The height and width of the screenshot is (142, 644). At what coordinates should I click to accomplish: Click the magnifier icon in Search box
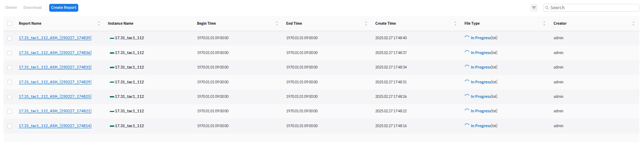(547, 8)
